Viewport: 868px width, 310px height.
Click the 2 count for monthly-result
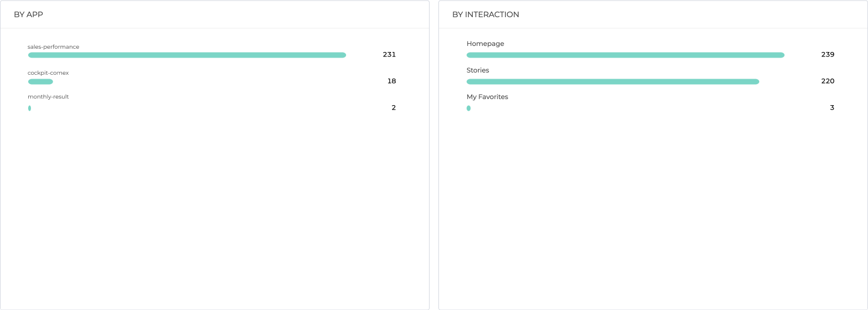click(394, 107)
